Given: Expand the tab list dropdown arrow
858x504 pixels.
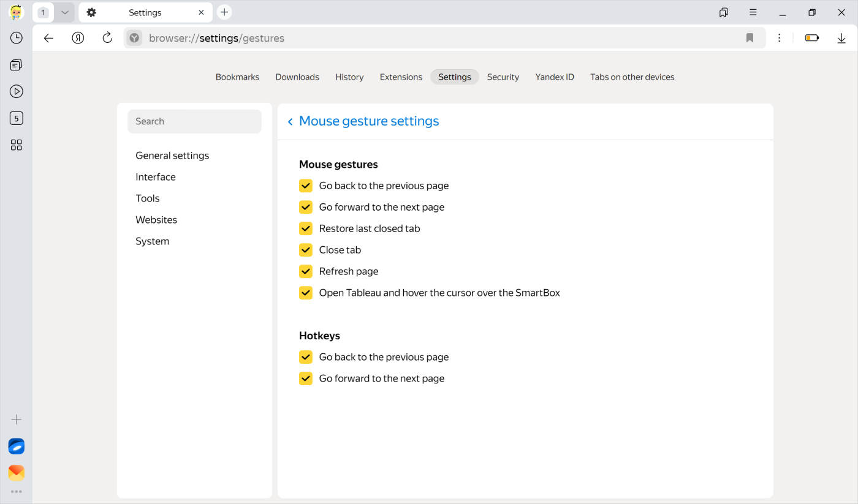Looking at the screenshot, I should 64,12.
